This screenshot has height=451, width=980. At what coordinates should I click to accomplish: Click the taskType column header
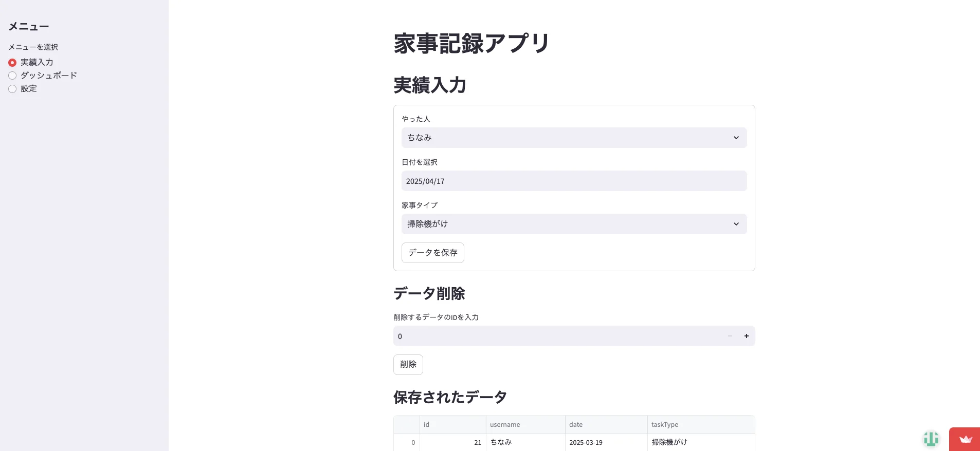[x=700, y=425]
